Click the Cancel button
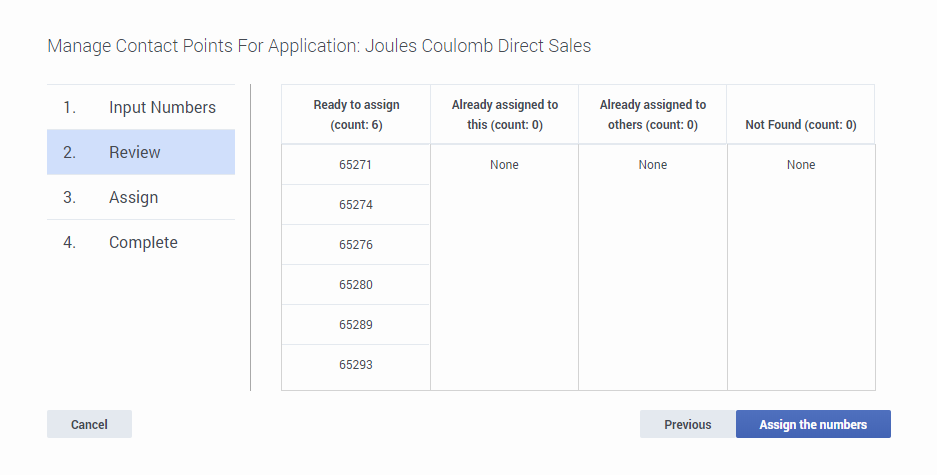937x475 pixels. (89, 424)
